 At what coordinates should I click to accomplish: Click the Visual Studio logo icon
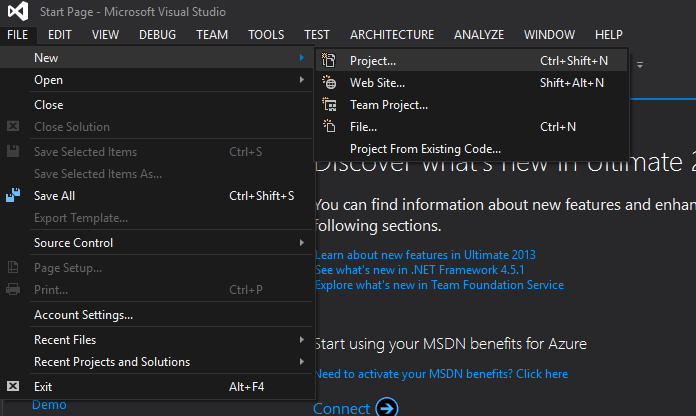[18, 11]
